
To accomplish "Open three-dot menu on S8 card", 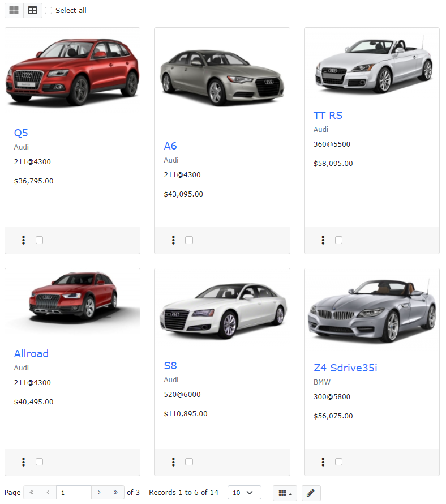I will pyautogui.click(x=173, y=462).
